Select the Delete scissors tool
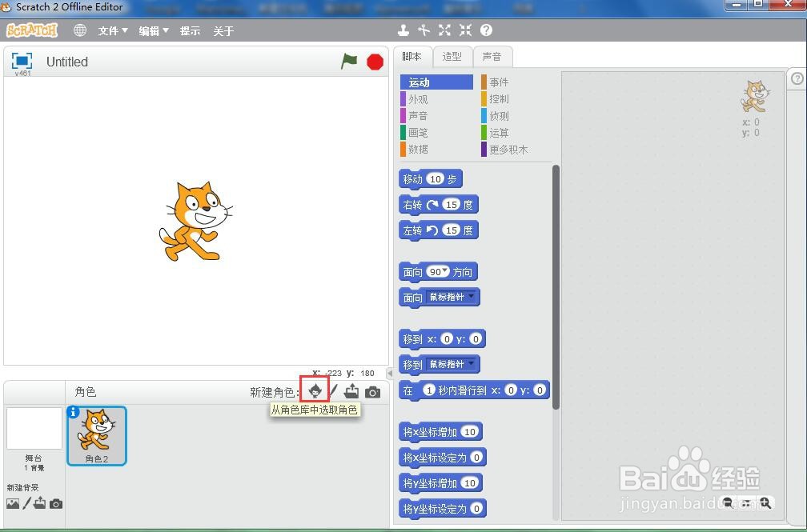 (x=424, y=30)
